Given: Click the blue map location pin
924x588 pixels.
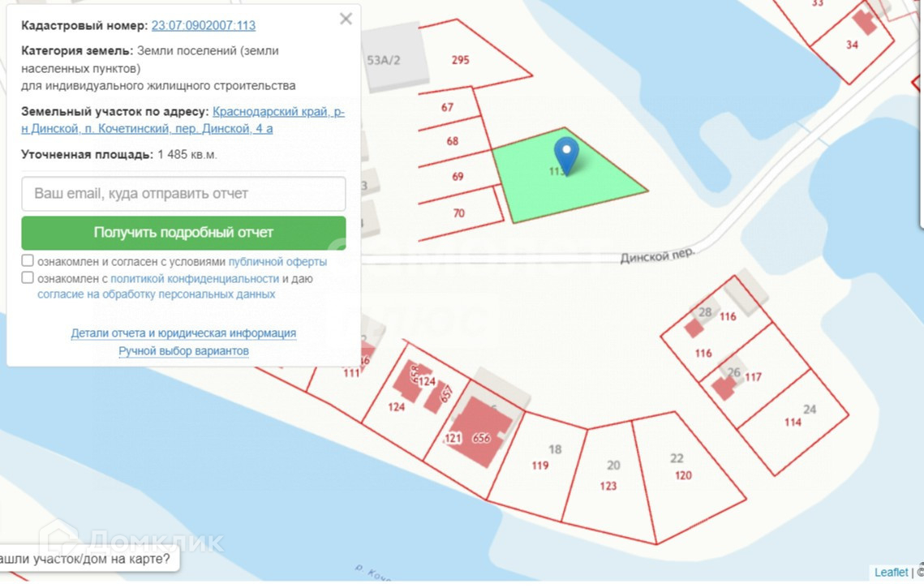Looking at the screenshot, I should click(565, 153).
